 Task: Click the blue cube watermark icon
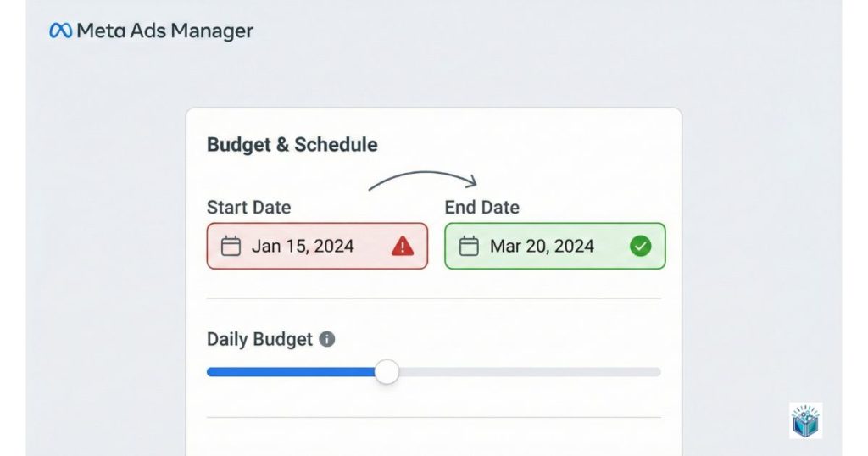pos(805,421)
